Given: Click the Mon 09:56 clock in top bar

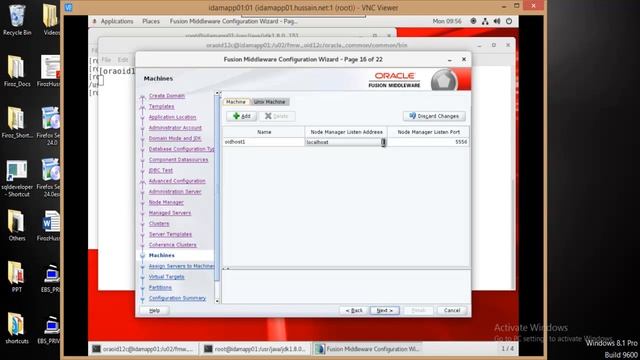Looking at the screenshot, I should point(447,21).
